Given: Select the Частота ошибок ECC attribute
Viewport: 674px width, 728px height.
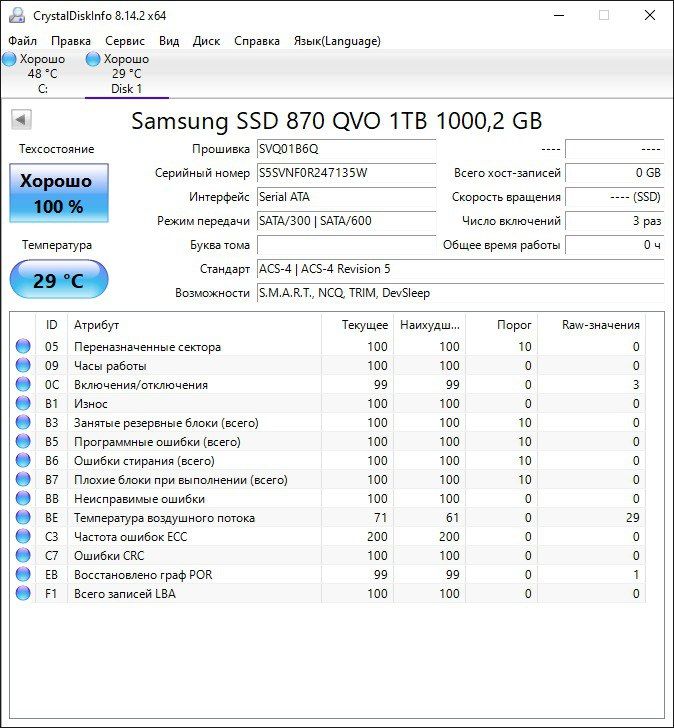Looking at the screenshot, I should pyautogui.click(x=130, y=537).
